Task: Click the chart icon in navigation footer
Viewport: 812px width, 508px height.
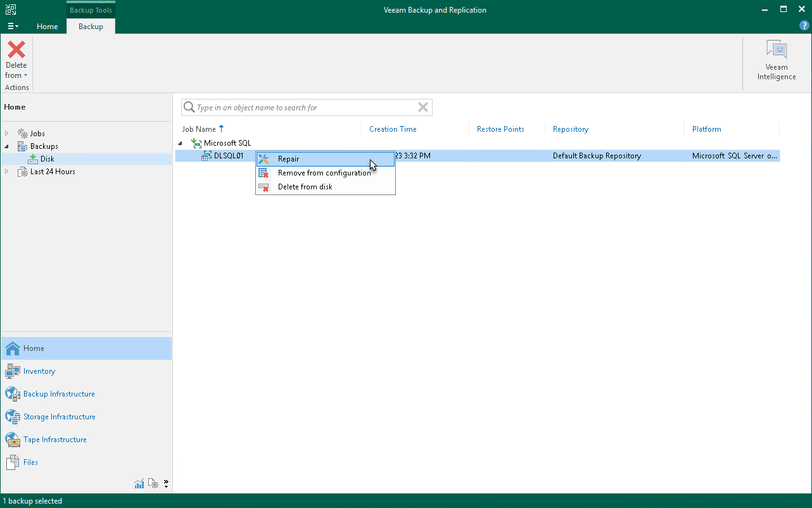Action: point(139,484)
